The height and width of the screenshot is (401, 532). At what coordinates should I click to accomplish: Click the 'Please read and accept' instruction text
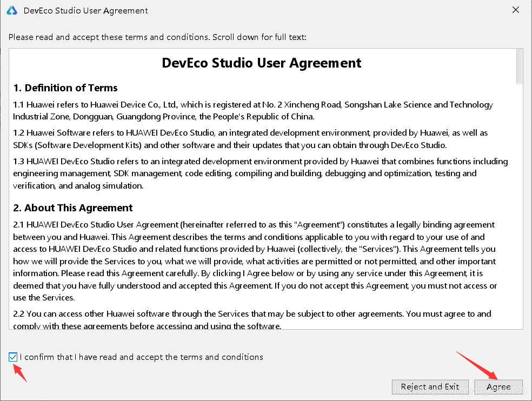tap(157, 37)
